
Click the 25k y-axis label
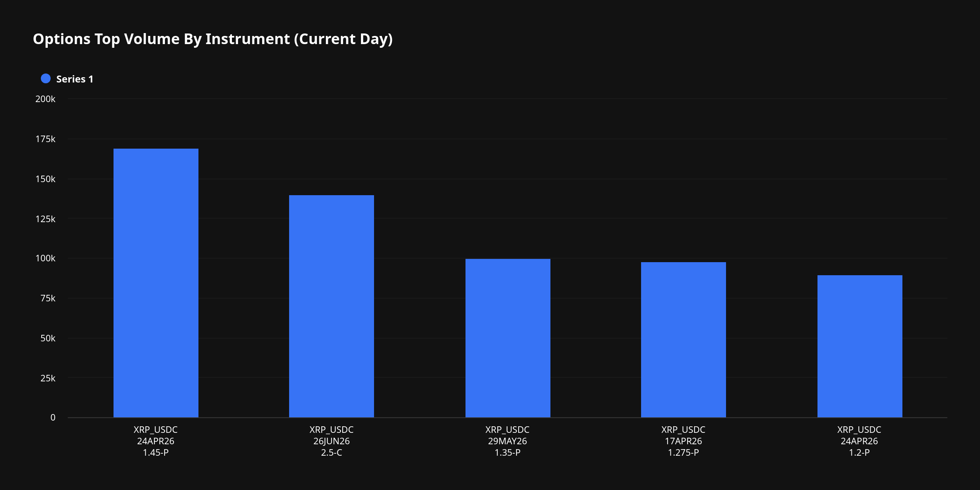(48, 379)
